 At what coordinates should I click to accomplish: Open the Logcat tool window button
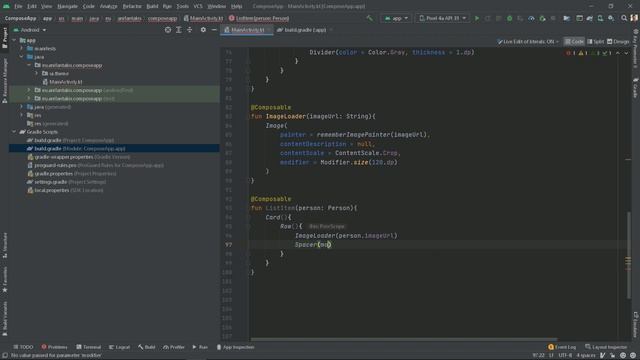click(120, 347)
